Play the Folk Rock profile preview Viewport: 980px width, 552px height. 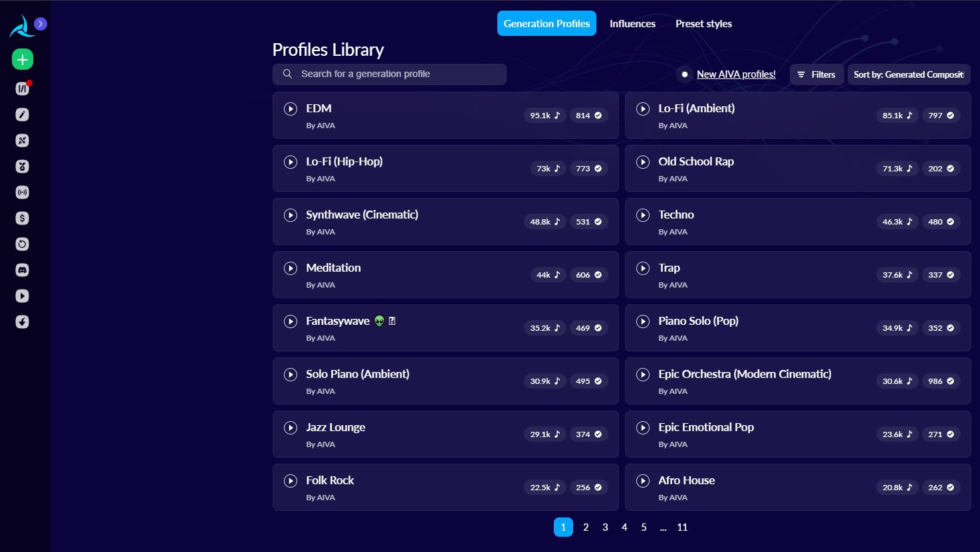(x=291, y=481)
